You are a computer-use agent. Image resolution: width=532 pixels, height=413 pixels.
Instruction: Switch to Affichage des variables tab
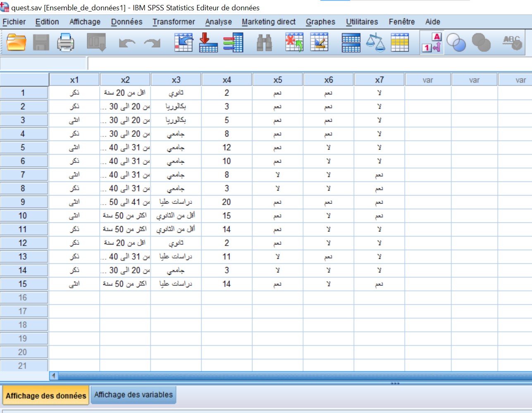tap(134, 395)
